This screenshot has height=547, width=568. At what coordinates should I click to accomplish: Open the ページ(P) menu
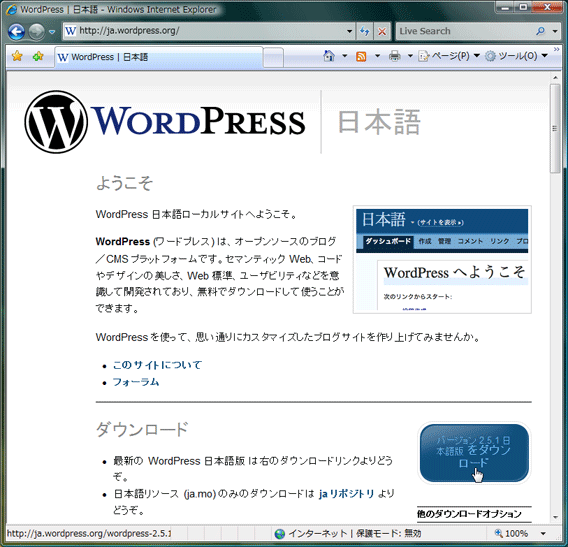point(449,56)
